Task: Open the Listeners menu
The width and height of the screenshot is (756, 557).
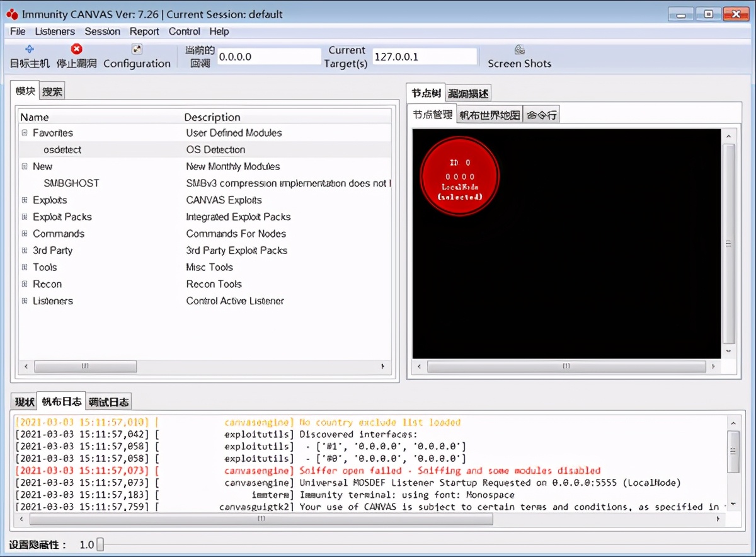Action: coord(55,32)
